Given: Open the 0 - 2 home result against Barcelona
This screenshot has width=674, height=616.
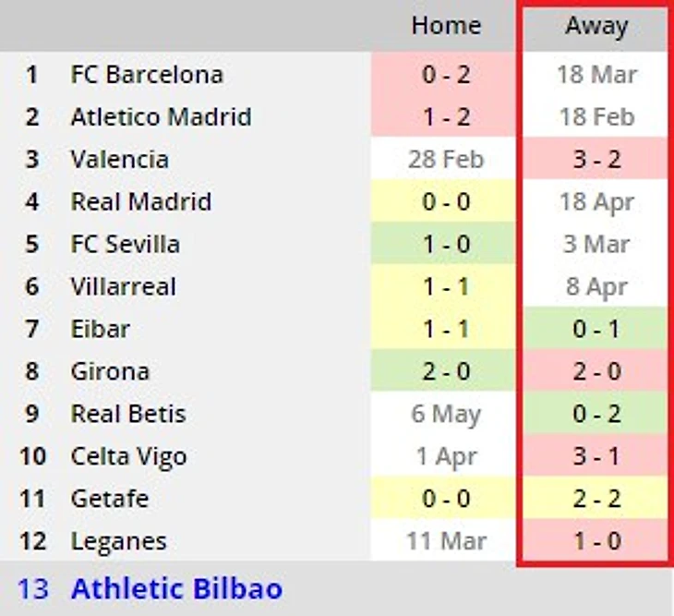Looking at the screenshot, I should tap(446, 75).
